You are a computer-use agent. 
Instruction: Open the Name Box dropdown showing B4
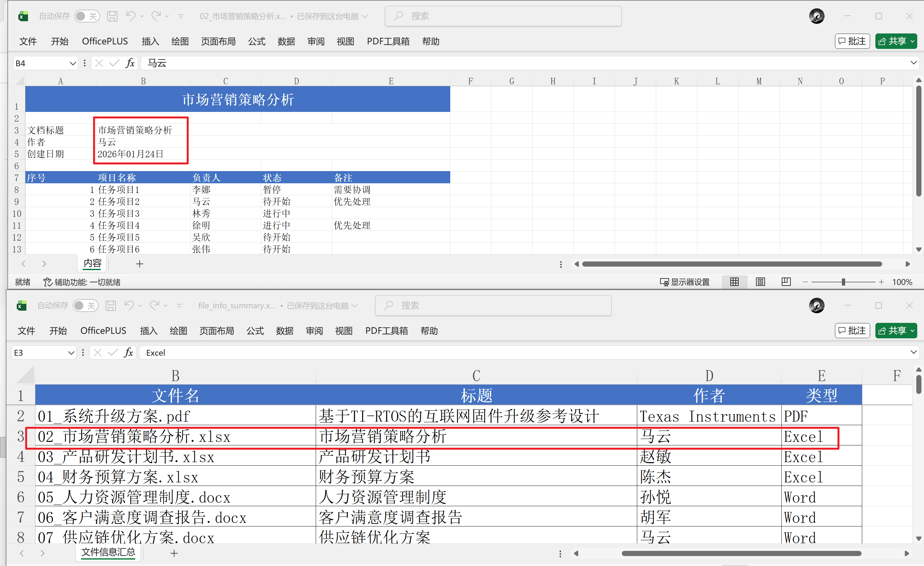73,63
